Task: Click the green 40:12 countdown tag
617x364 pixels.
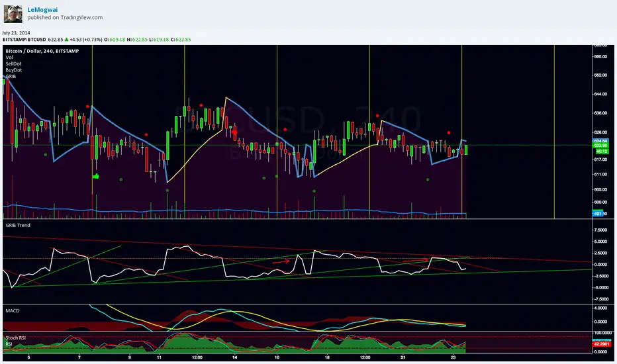Action: 601,151
